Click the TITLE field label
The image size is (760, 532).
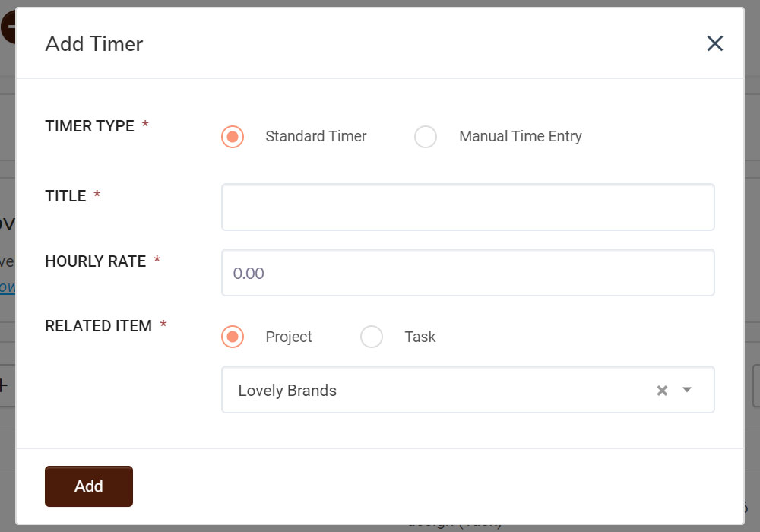(65, 196)
